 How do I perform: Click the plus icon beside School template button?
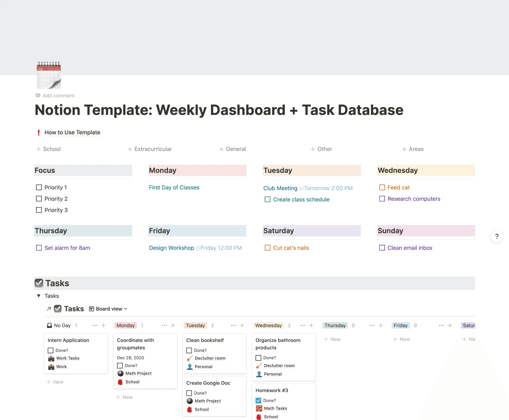pyautogui.click(x=38, y=149)
